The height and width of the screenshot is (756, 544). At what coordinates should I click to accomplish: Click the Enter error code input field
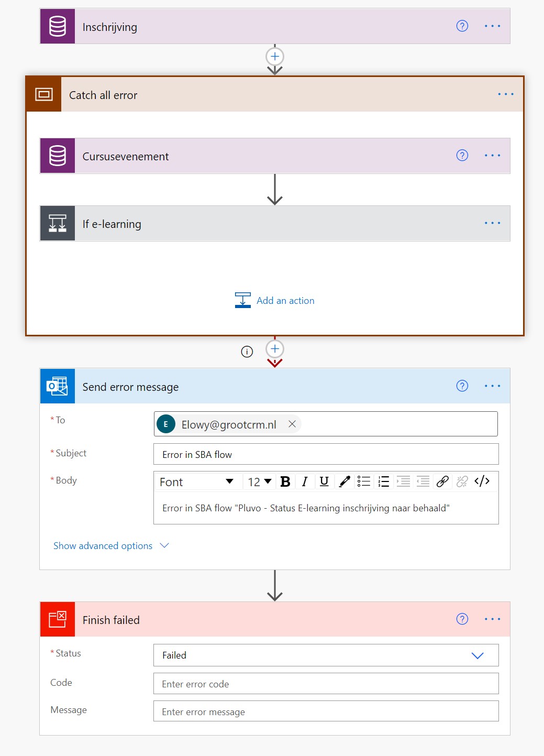pyautogui.click(x=326, y=684)
